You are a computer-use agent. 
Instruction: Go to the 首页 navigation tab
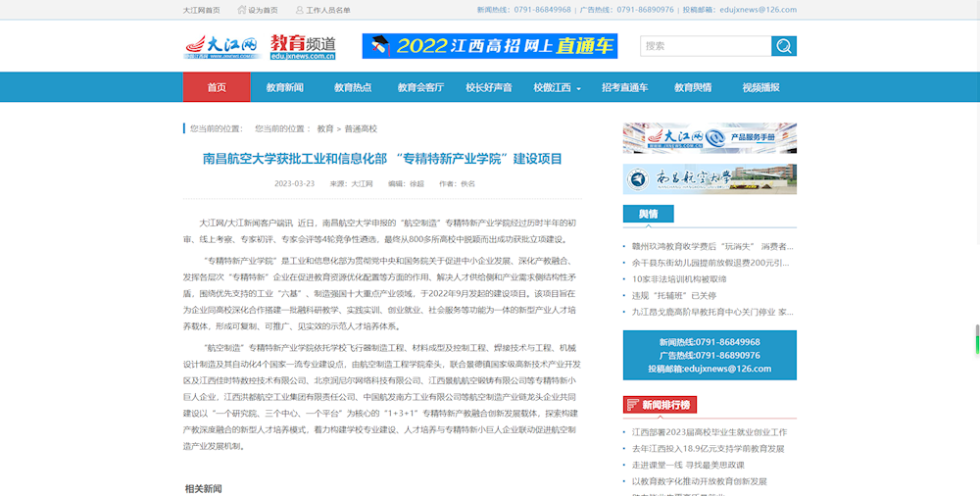coord(217,87)
